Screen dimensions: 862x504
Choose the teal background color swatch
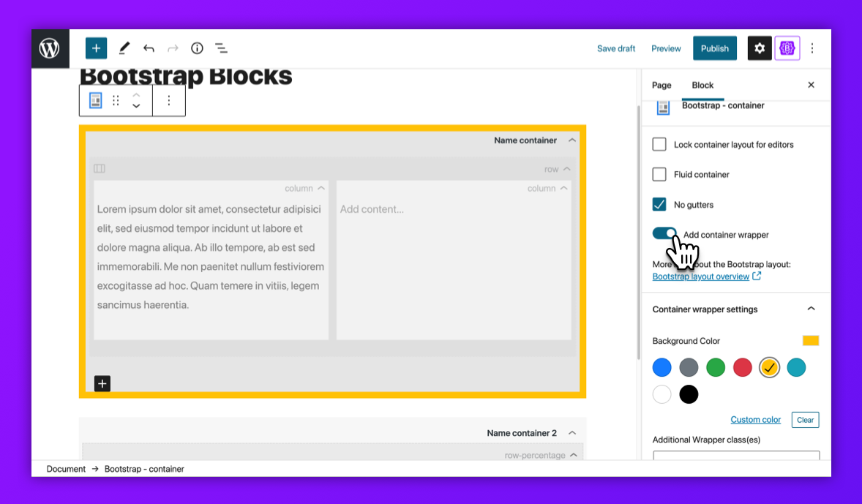click(796, 367)
